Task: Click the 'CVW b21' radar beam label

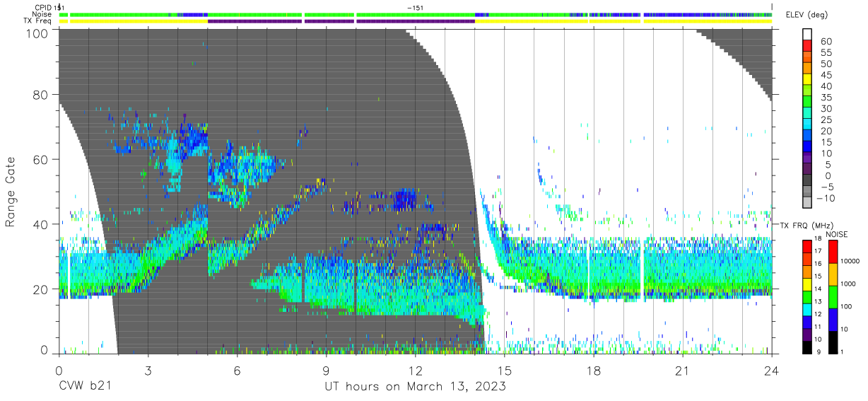Action: [x=84, y=387]
